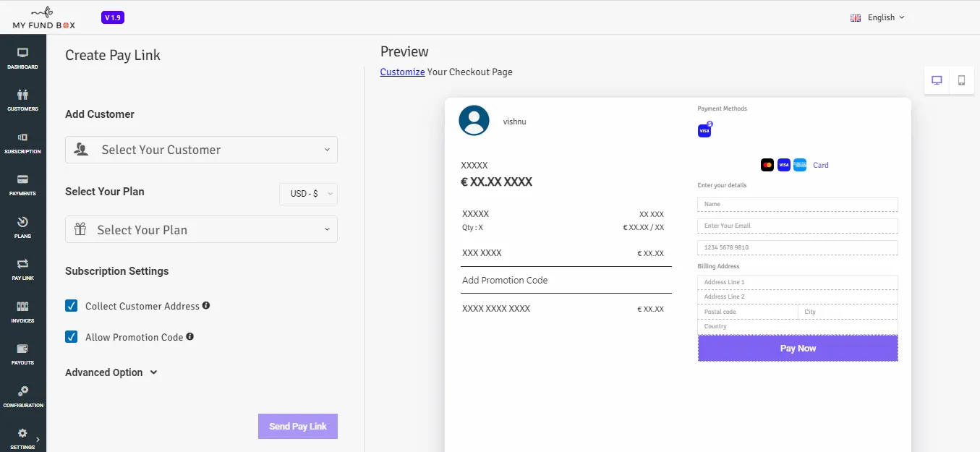Screen dimensions: 980x452
Task: Click the Customize link
Action: tap(402, 72)
